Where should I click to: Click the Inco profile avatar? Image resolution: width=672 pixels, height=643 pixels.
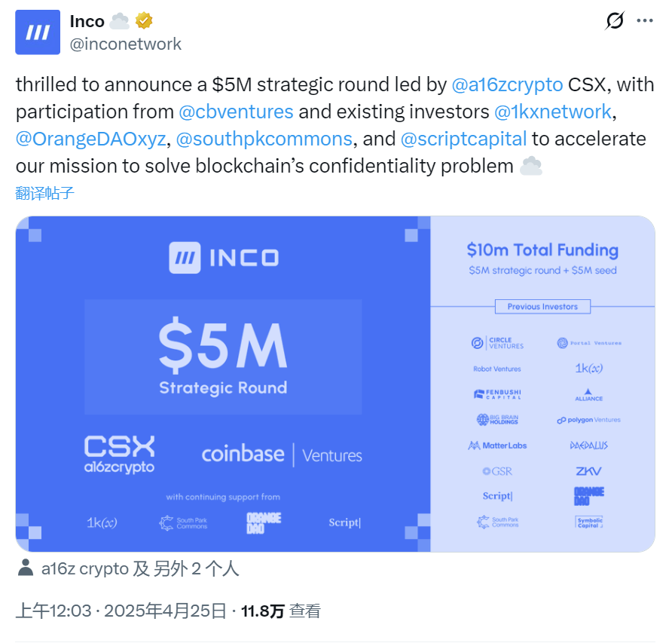coord(38,32)
